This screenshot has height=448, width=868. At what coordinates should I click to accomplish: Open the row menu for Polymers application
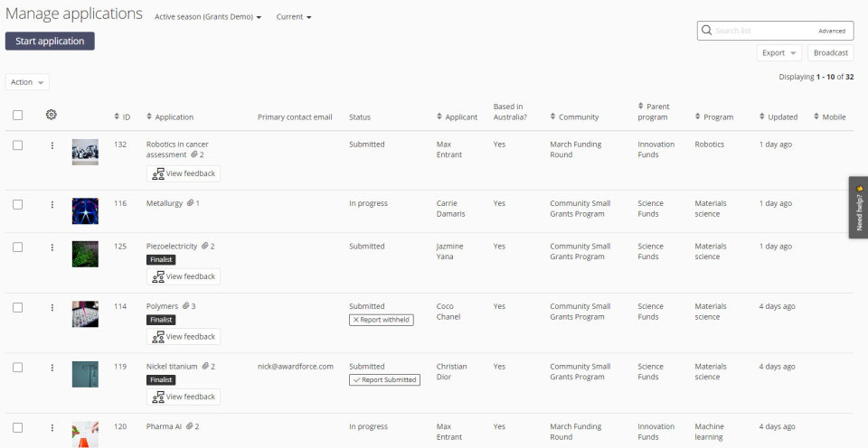[52, 308]
